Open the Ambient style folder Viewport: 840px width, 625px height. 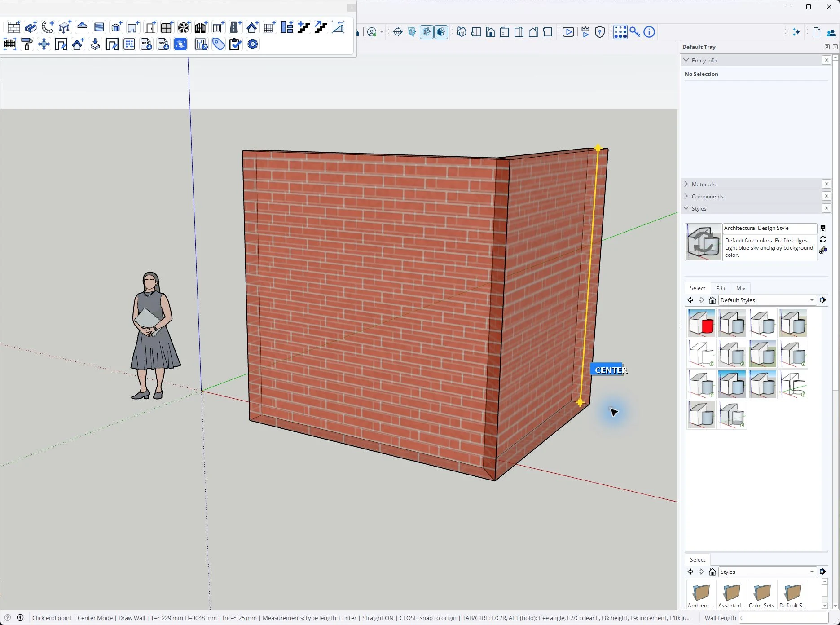(701, 596)
